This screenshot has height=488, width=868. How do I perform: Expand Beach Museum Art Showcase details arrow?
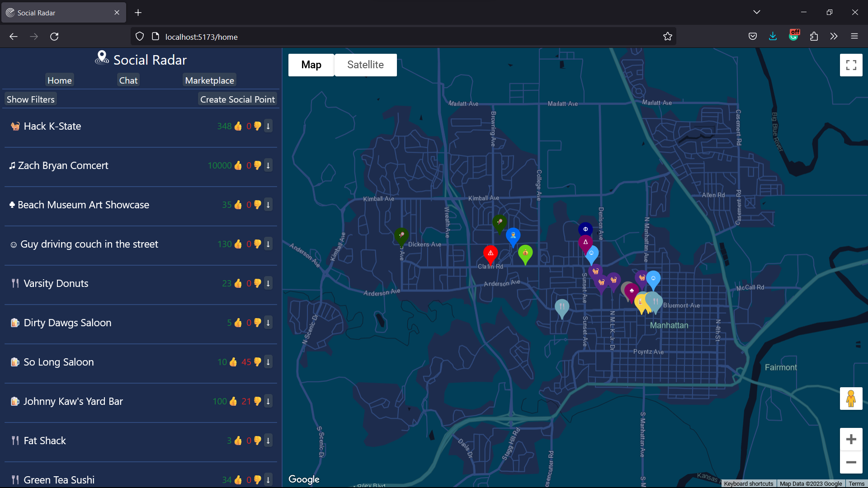pos(268,205)
